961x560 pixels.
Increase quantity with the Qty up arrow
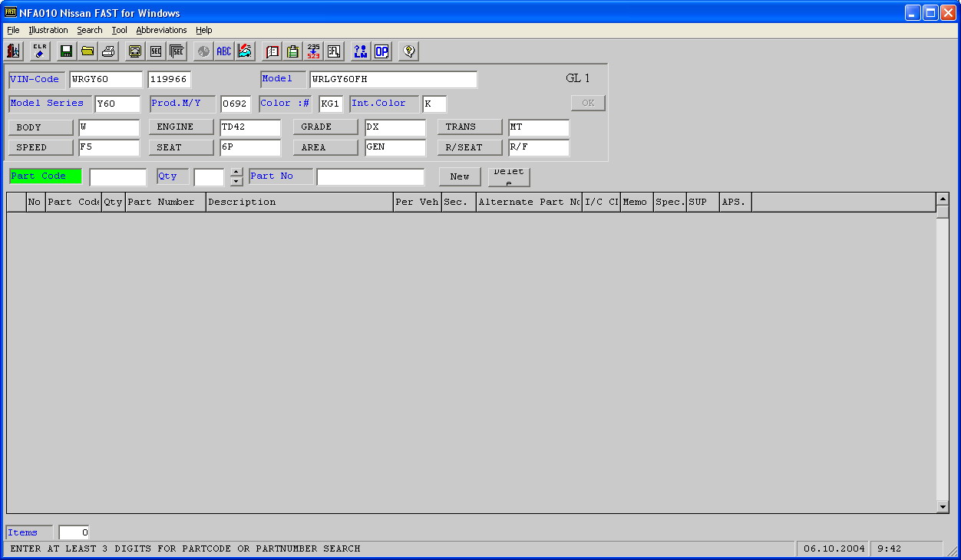(236, 172)
